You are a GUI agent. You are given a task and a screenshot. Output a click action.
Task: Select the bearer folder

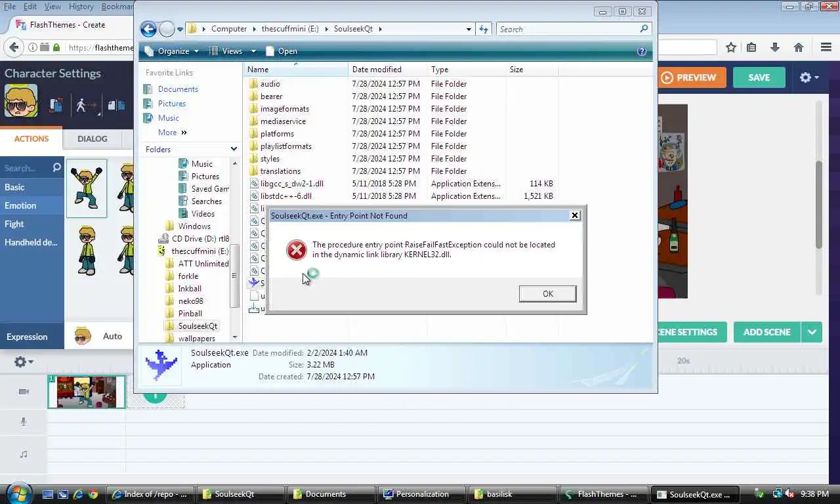pos(271,96)
